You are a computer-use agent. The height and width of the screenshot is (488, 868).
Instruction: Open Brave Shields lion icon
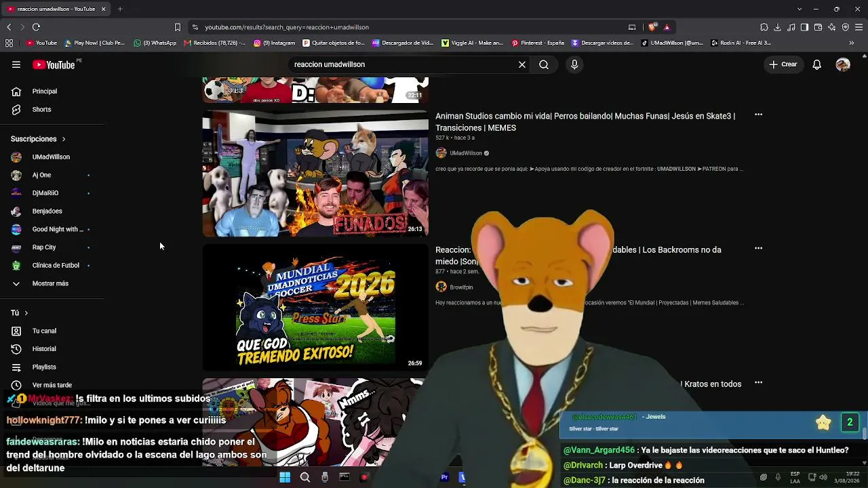click(x=652, y=27)
